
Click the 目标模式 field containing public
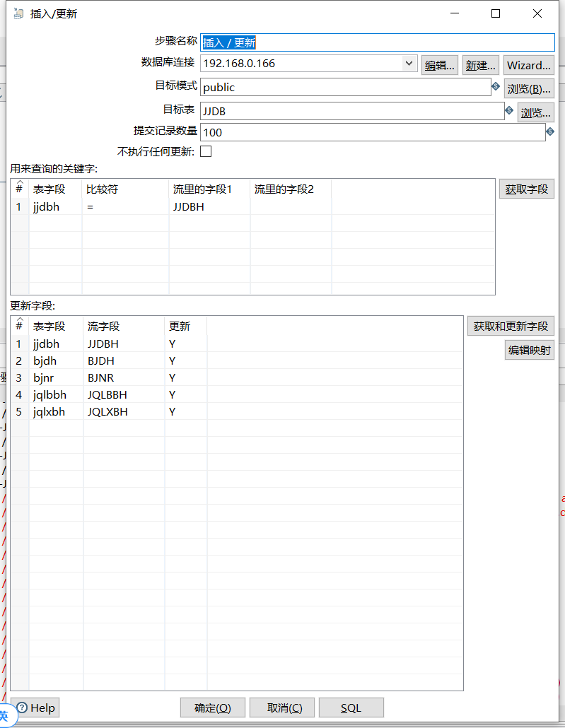click(x=346, y=87)
